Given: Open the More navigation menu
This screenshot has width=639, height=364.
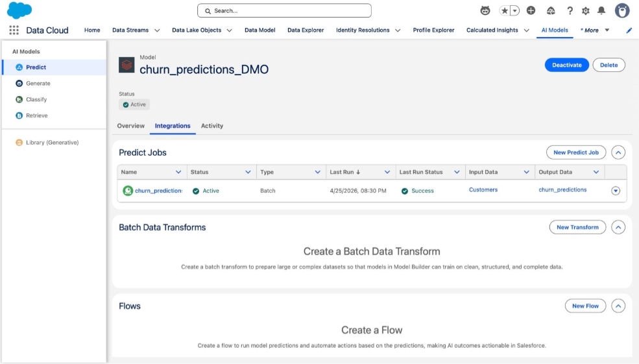Looking at the screenshot, I should click(x=595, y=30).
